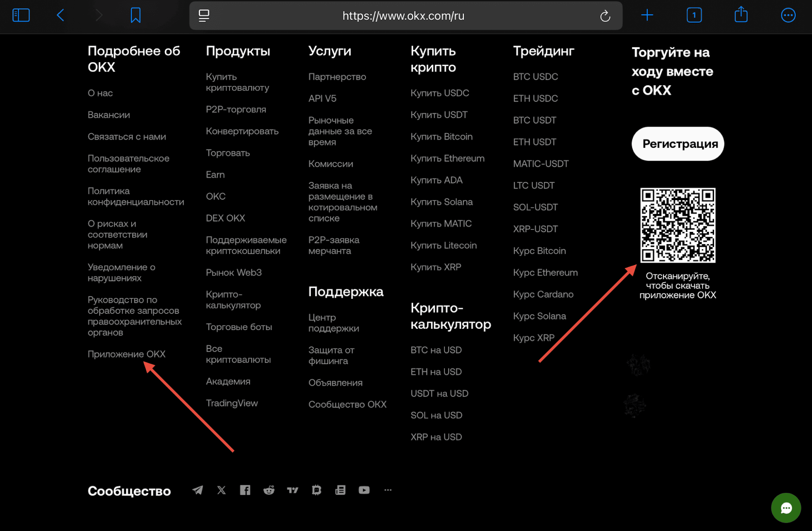This screenshot has height=531, width=812.
Task: Open TradingView product link
Action: pyautogui.click(x=232, y=403)
